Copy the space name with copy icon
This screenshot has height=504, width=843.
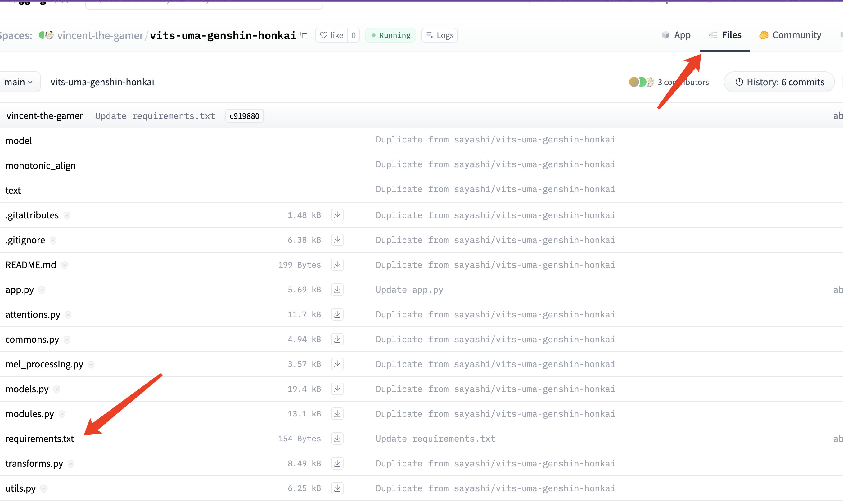304,35
